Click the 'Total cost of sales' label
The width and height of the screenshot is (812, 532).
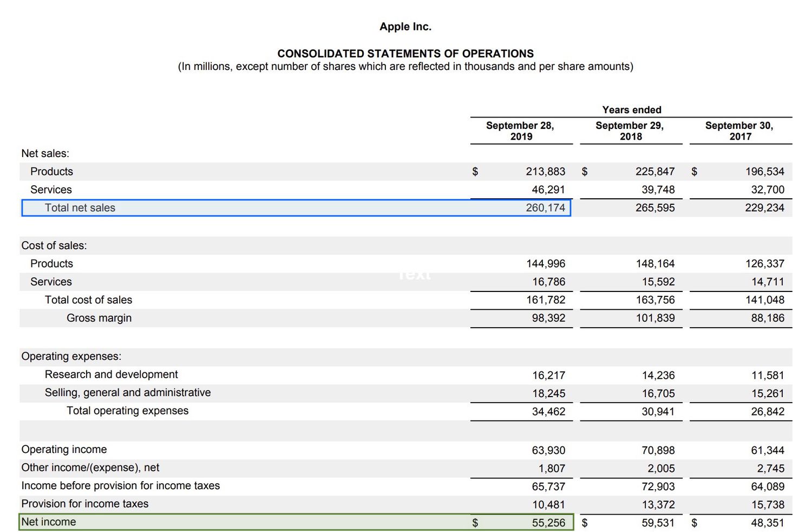pos(88,300)
